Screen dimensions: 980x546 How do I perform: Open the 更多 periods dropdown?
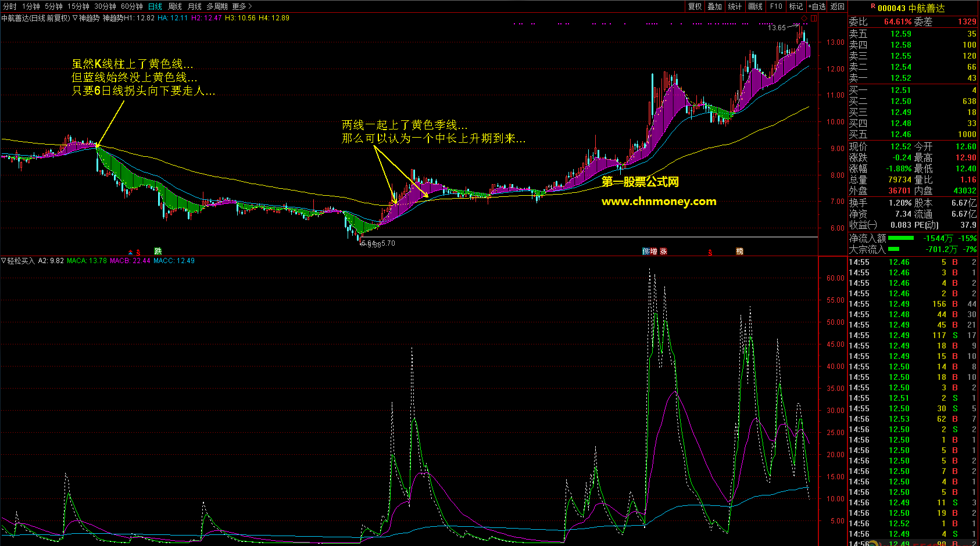242,6
